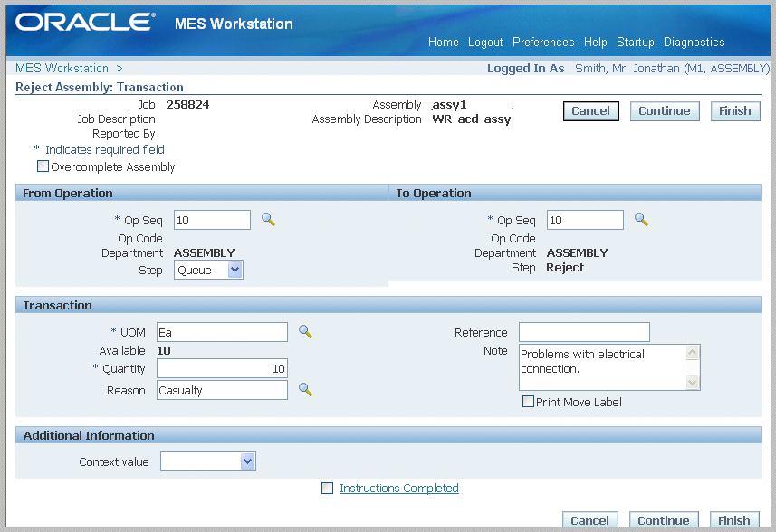Click the bottom Cancel button

pyautogui.click(x=589, y=520)
